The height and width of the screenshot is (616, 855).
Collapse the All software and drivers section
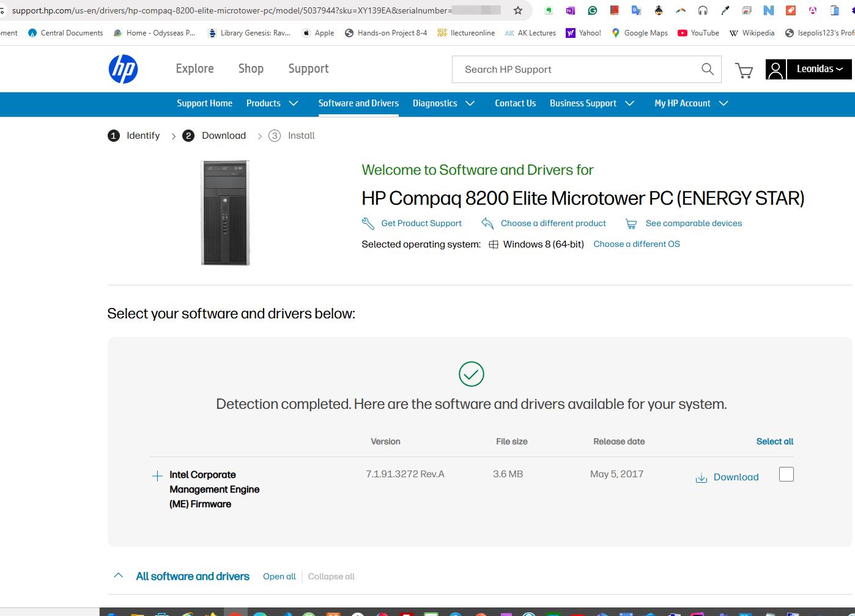tap(119, 576)
